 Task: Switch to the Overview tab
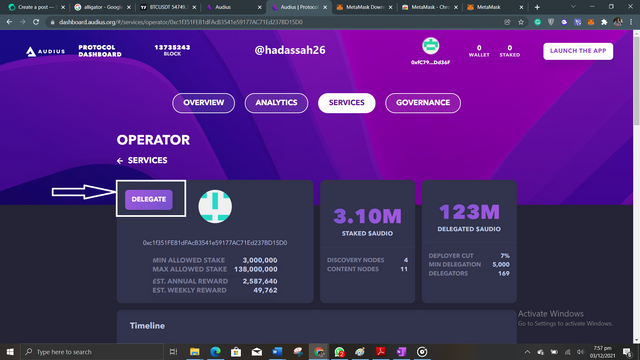tap(203, 103)
